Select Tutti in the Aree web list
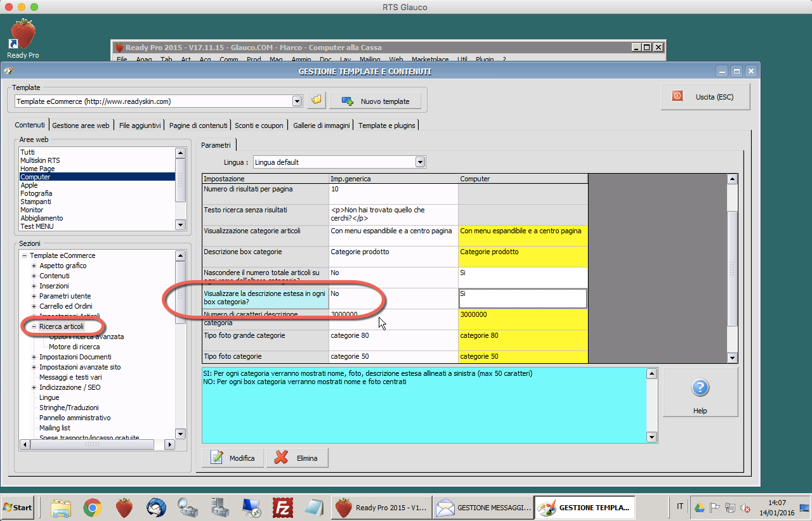 [97, 152]
